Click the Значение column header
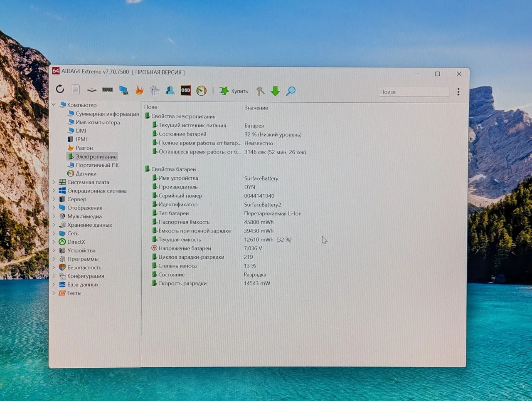This screenshot has height=401, width=532. click(256, 108)
